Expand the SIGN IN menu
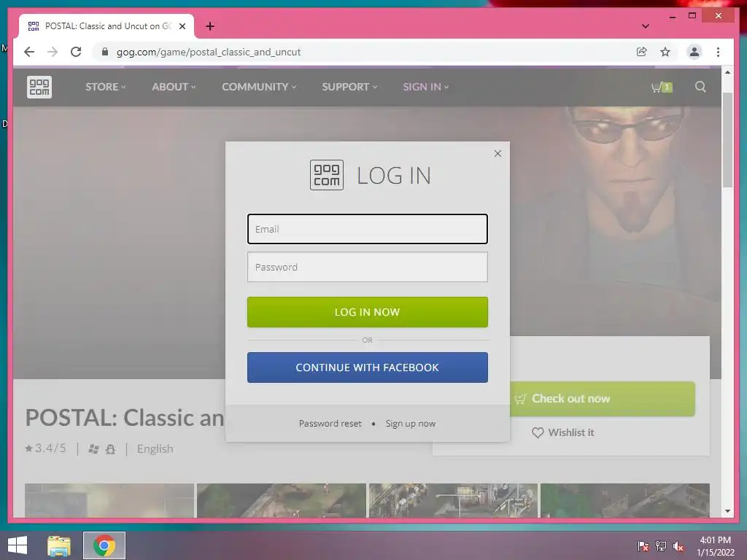 425,87
